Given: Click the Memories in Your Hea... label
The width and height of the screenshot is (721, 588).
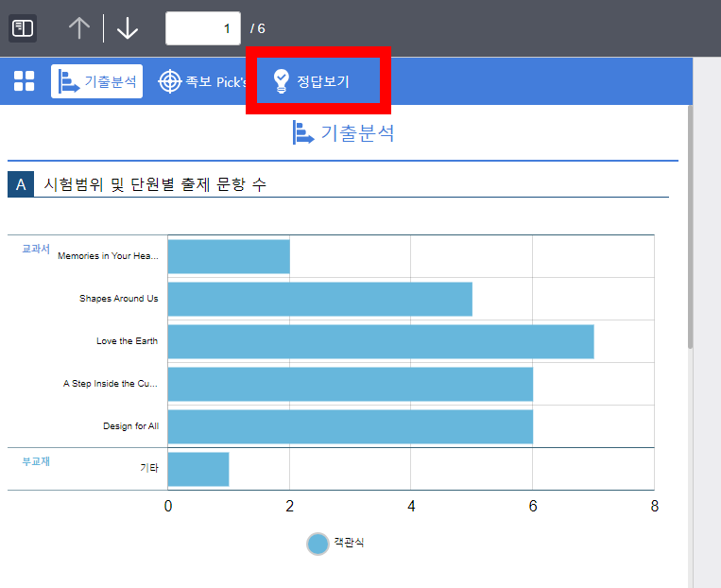Looking at the screenshot, I should tap(108, 256).
